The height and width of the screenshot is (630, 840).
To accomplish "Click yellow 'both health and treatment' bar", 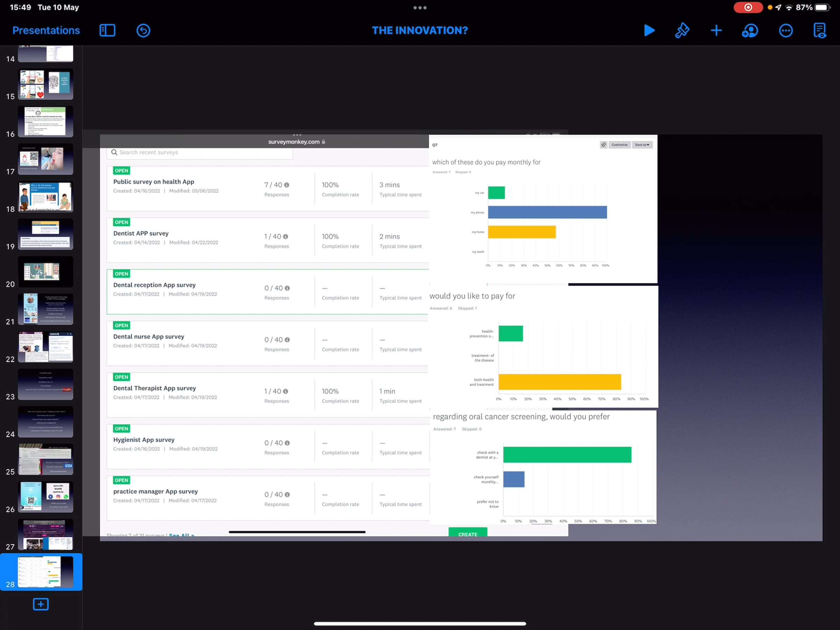I will pyautogui.click(x=560, y=382).
